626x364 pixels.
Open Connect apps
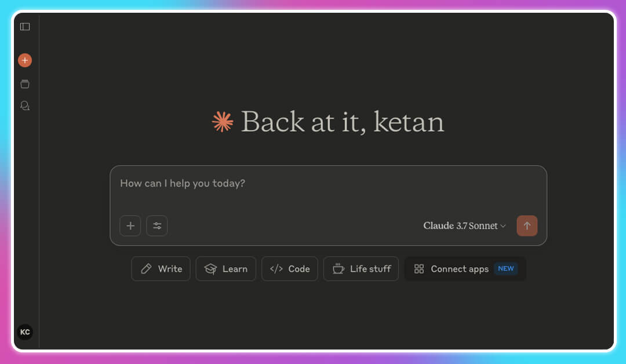point(465,269)
